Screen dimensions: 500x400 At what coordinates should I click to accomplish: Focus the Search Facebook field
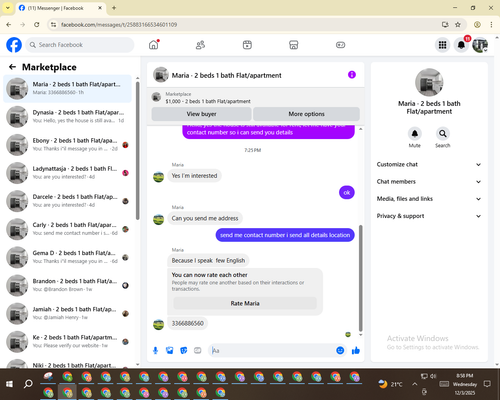(80, 45)
